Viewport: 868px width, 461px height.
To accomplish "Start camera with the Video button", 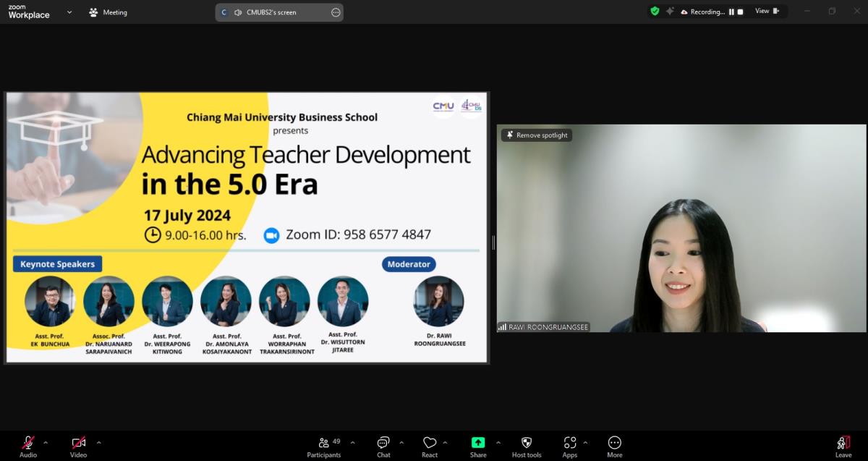I will (x=78, y=447).
